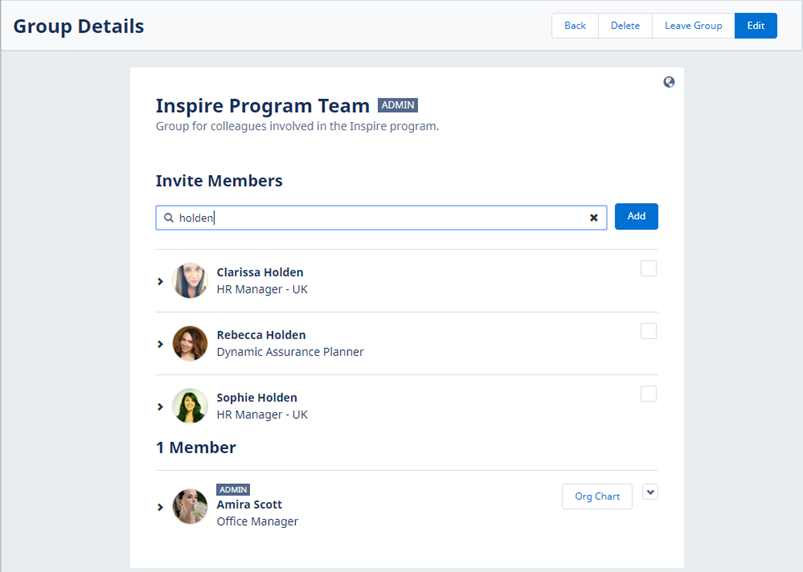Viewport: 803px width, 572px height.
Task: Click the globe visibility icon
Action: point(669,82)
